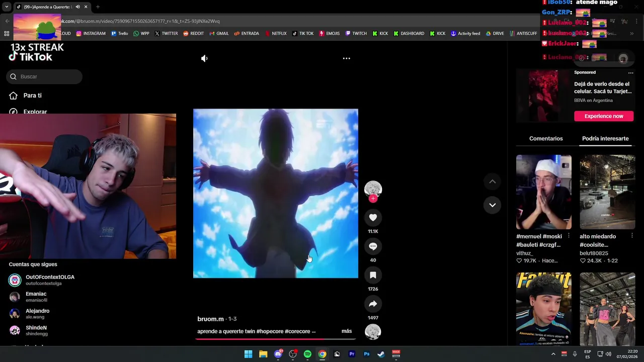Open GMAIL bookmark

point(219,34)
